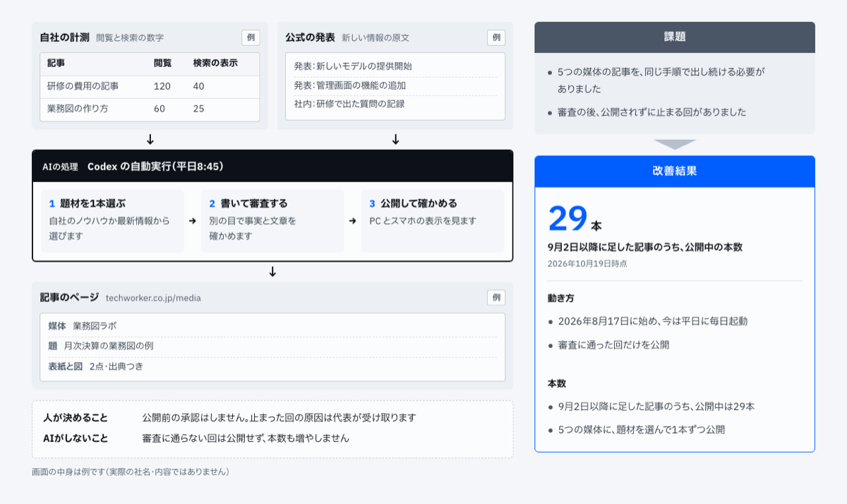Click the 検索の表示 value 40

click(198, 86)
